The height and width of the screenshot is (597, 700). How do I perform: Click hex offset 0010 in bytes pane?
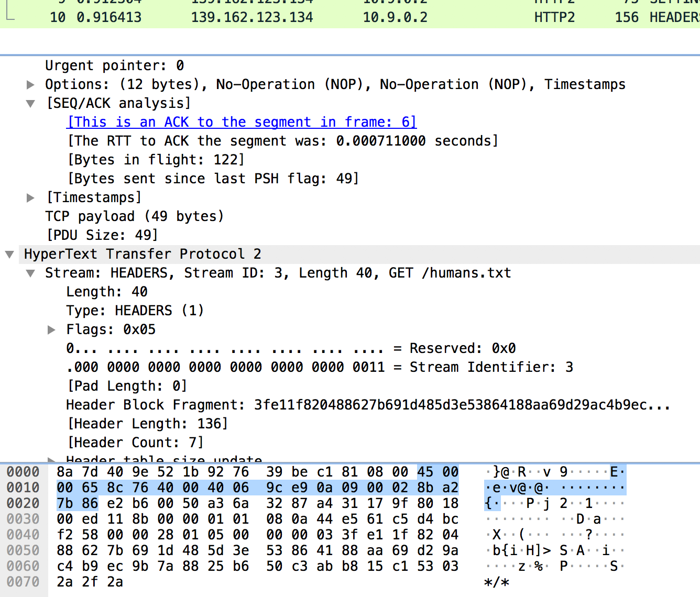[x=23, y=488]
